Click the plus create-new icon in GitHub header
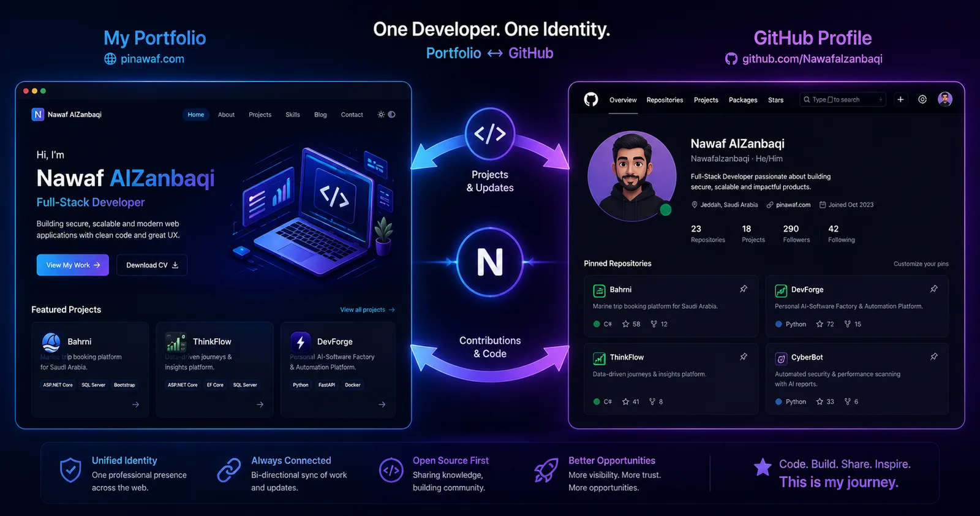Screen dimensions: 980x516 click(x=900, y=99)
